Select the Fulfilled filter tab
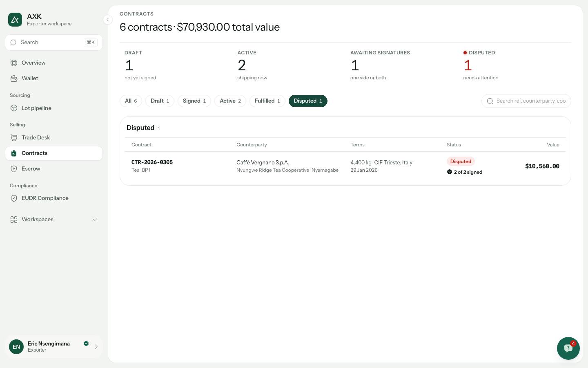This screenshot has width=588, height=368. pos(267,101)
